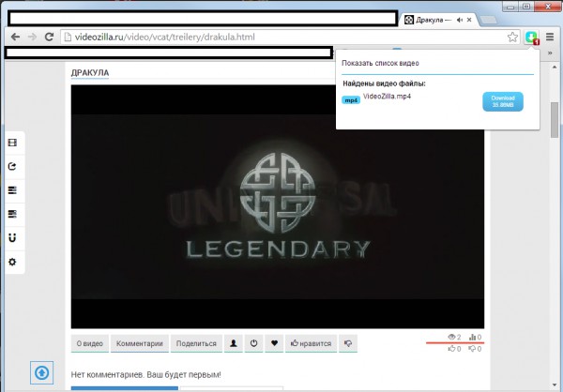
Task: Click the нравится like button
Action: coord(311,343)
